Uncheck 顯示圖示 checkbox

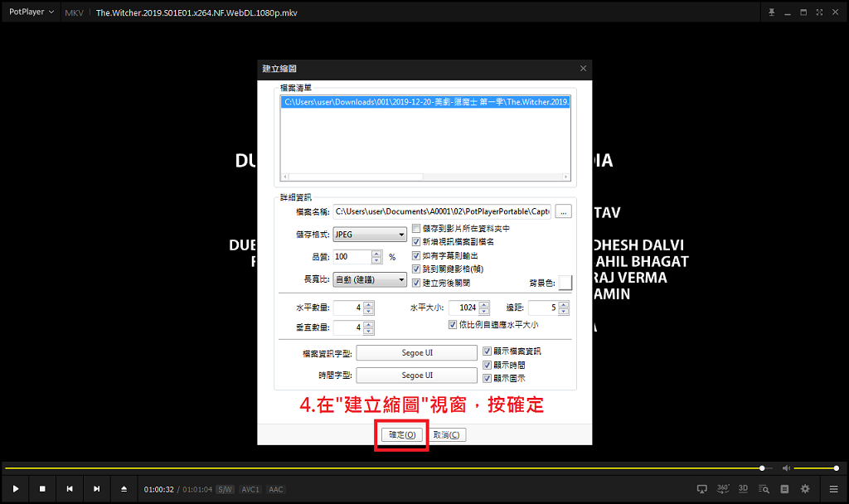point(487,378)
